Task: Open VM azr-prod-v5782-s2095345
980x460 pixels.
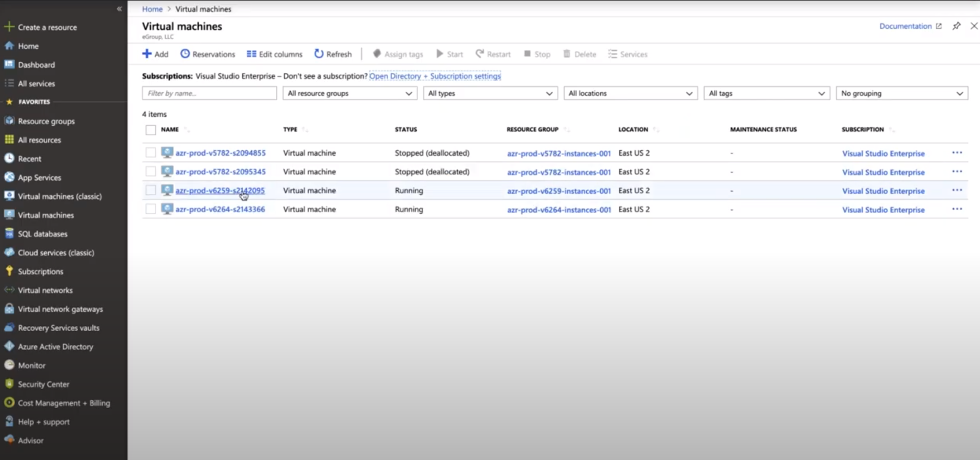Action: coord(220,171)
